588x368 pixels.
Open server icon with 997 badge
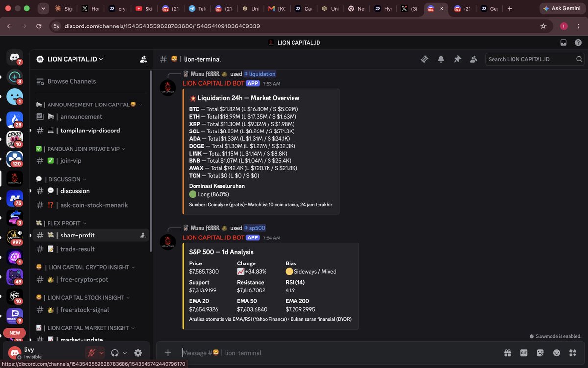(15, 237)
